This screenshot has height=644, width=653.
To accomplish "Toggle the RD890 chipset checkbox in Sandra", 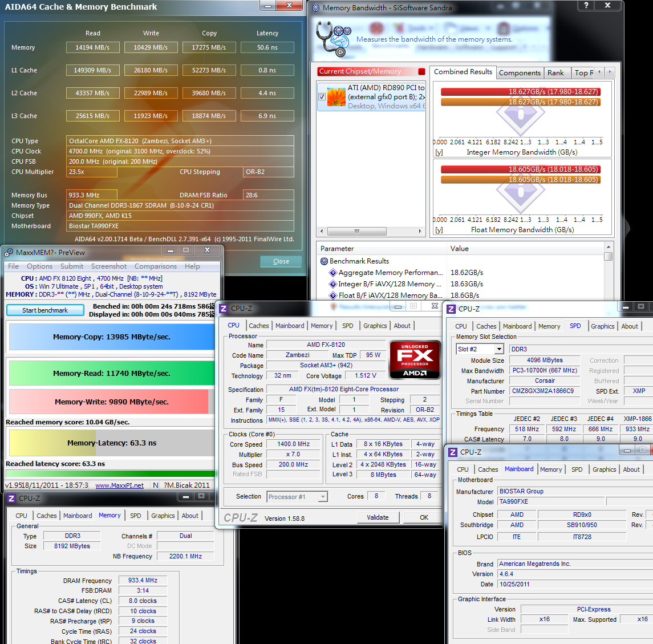I will 322,96.
